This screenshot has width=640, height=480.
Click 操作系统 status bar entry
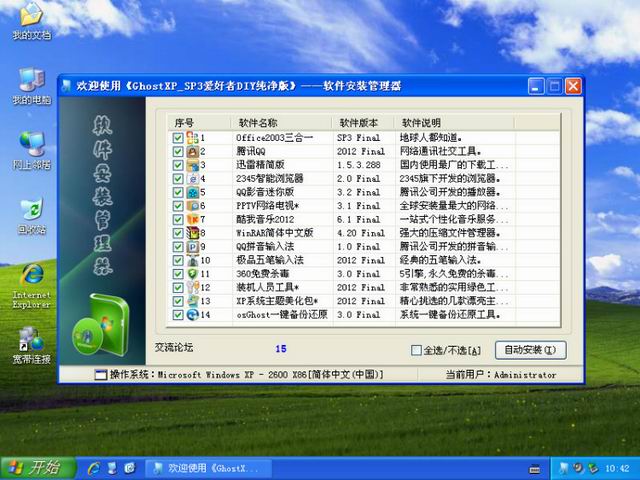[x=239, y=374]
